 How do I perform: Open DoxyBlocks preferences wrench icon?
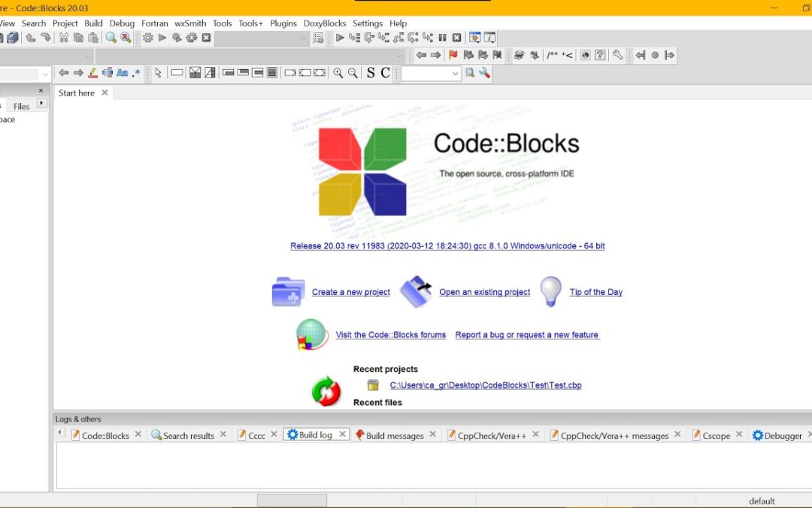618,55
